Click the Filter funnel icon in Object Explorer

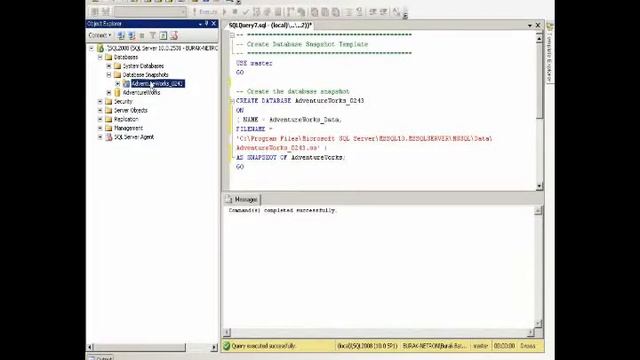(153, 36)
